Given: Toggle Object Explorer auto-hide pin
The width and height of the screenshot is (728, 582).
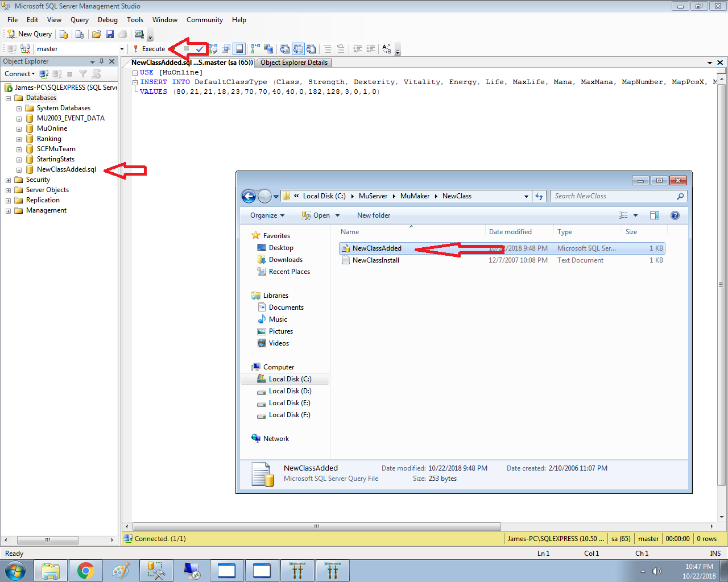Looking at the screenshot, I should (102, 61).
